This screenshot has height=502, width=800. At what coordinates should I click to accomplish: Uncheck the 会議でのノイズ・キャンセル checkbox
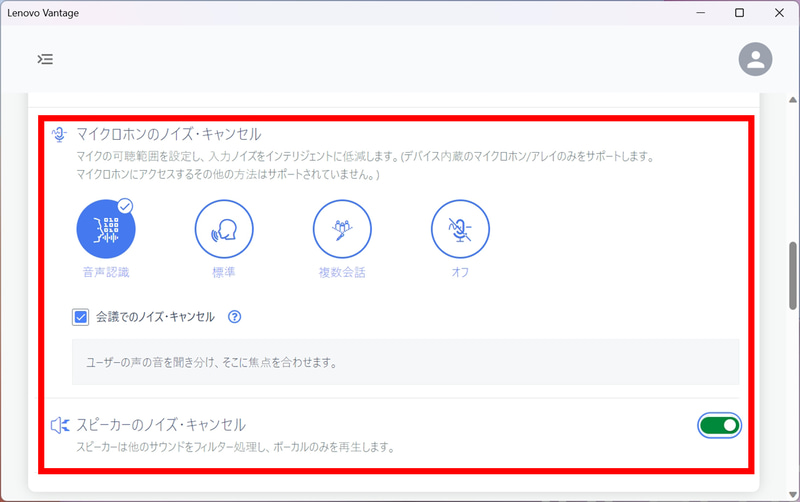pos(80,317)
